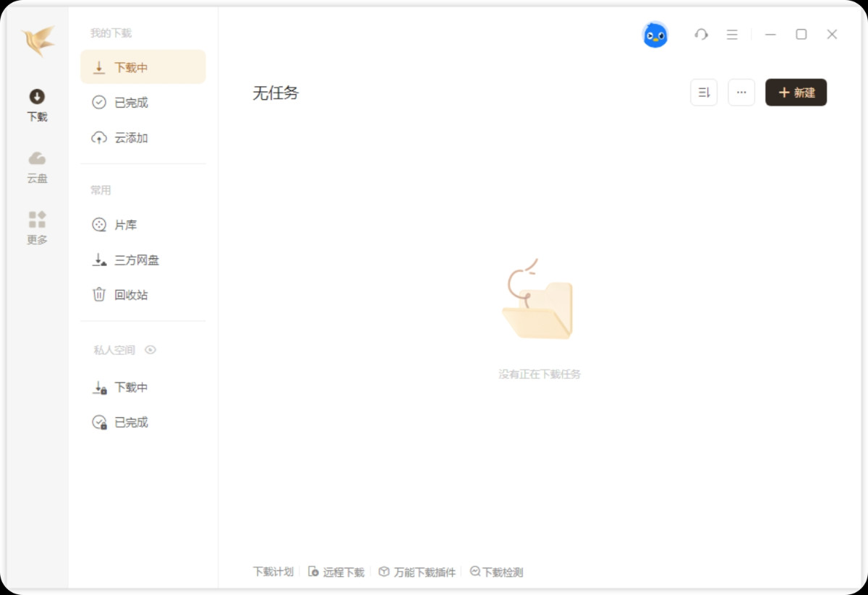The height and width of the screenshot is (595, 868).
Task: Open the headset customer support icon
Action: coord(701,35)
